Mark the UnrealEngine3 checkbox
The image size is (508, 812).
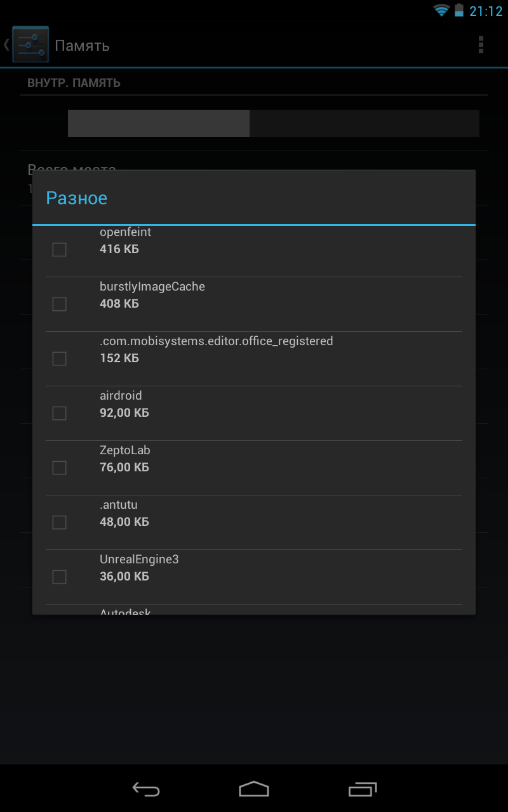[x=59, y=577]
